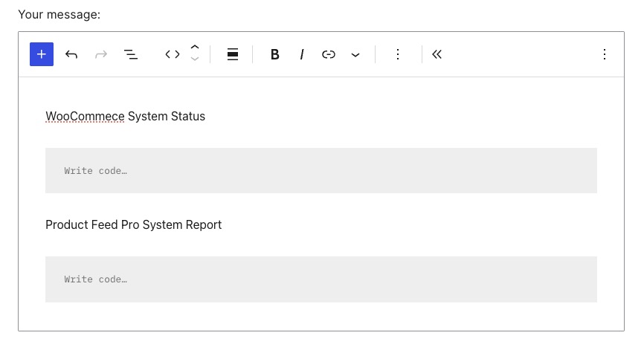Click the first Write code field
Viewport: 644px width, 350px height.
click(x=321, y=171)
